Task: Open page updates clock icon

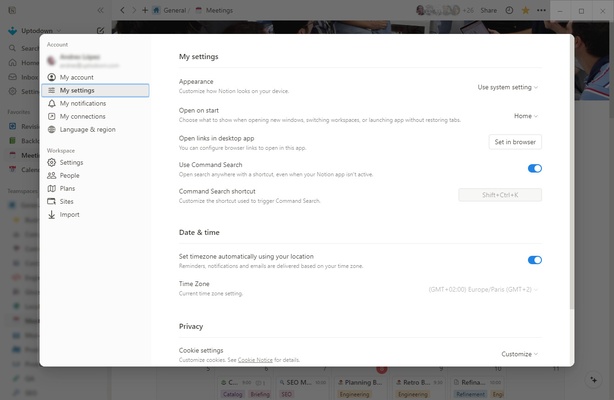Action: pyautogui.click(x=509, y=10)
